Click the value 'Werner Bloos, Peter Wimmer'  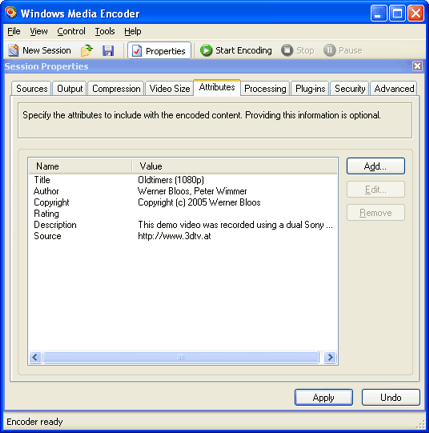(192, 191)
